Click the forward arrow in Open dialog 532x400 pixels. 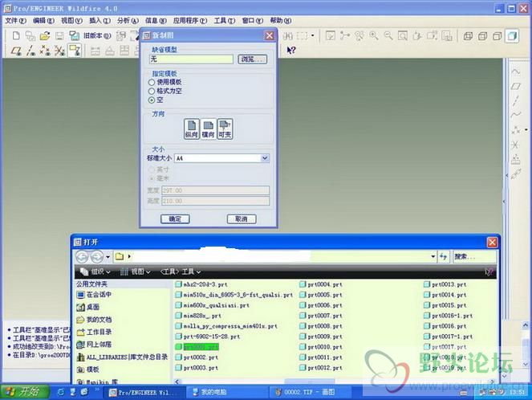click(x=97, y=257)
